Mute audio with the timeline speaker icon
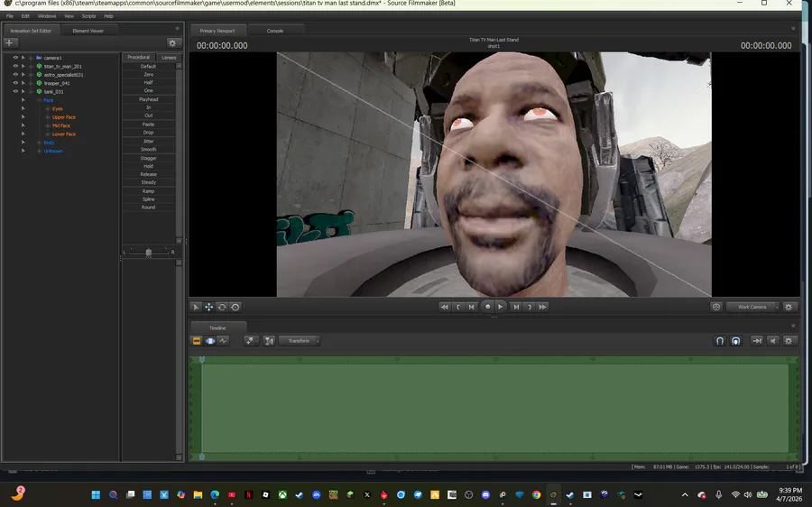Image resolution: width=812 pixels, height=507 pixels. coord(773,341)
